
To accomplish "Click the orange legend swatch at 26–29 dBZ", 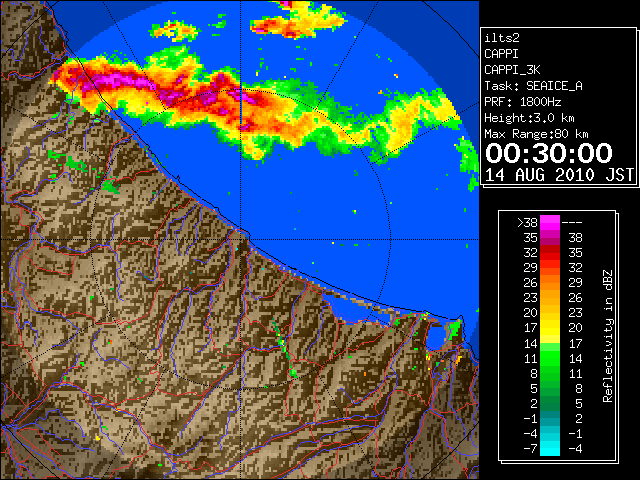I will (550, 283).
